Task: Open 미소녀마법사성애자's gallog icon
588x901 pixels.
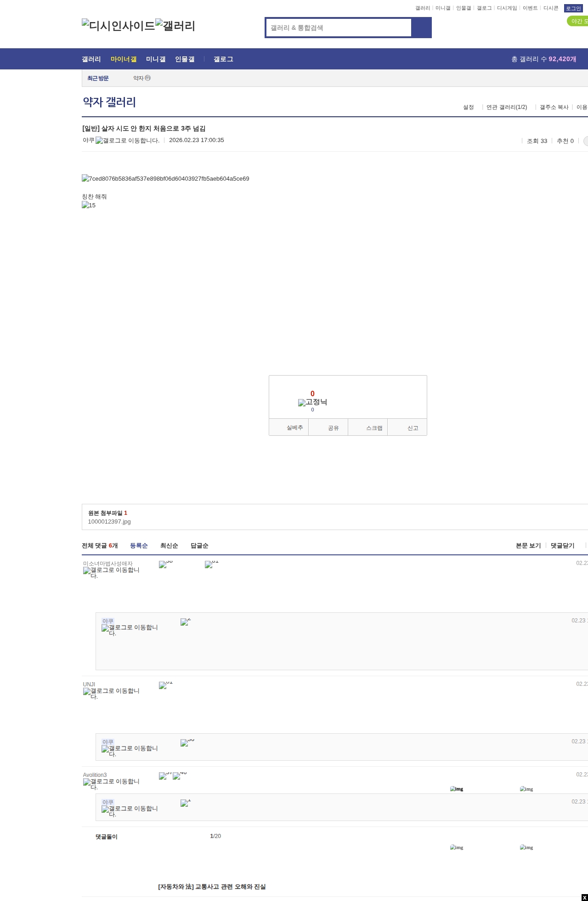Action: click(x=111, y=573)
